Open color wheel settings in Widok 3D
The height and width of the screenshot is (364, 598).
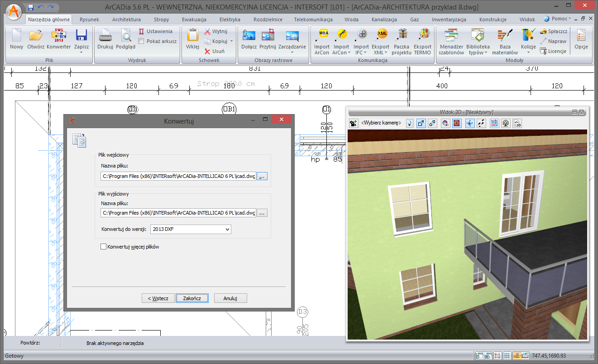pos(445,123)
